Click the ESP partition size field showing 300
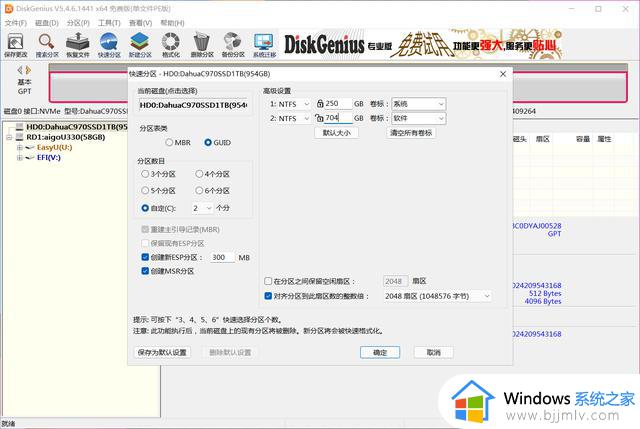This screenshot has height=429, width=640. coord(222,258)
